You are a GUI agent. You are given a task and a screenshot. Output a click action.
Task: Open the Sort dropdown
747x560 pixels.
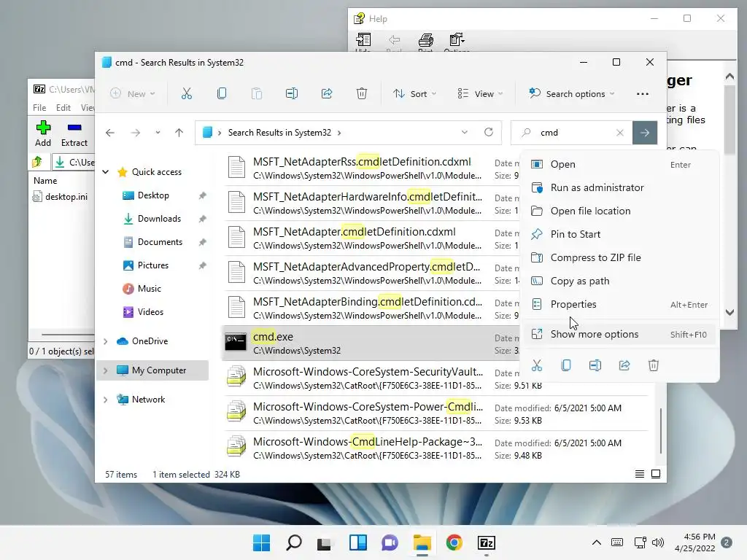(x=414, y=94)
